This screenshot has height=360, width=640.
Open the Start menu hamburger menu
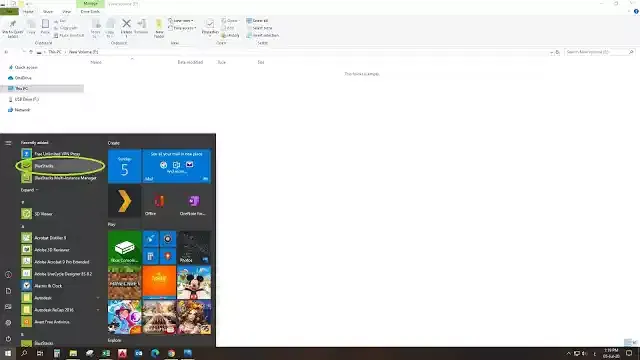point(8,143)
